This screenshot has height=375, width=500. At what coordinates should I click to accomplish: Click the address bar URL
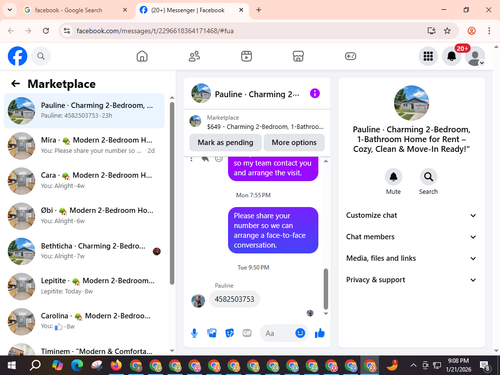coord(155,31)
